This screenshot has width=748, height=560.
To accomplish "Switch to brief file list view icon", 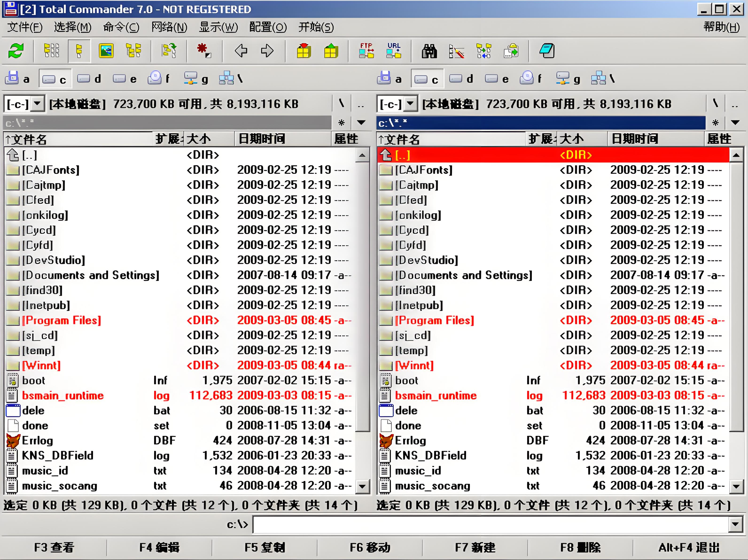I will 51,51.
